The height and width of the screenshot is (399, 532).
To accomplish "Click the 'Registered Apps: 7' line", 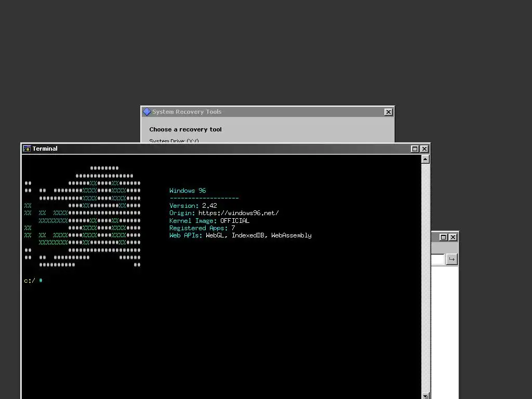I will click(202, 228).
